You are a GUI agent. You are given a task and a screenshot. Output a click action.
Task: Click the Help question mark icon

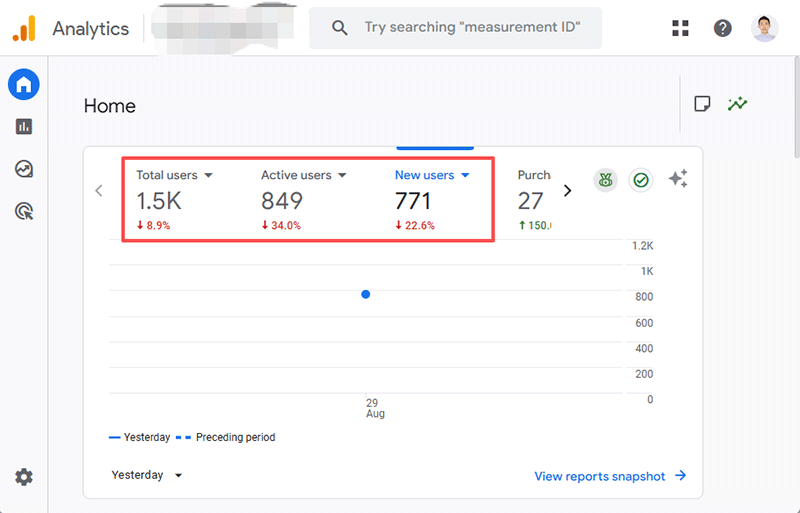tap(723, 28)
